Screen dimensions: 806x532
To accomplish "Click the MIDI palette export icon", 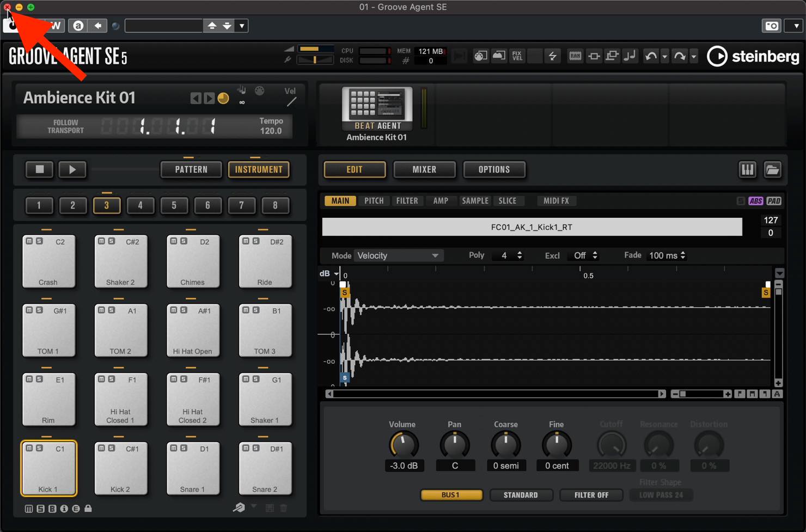I will pos(480,56).
